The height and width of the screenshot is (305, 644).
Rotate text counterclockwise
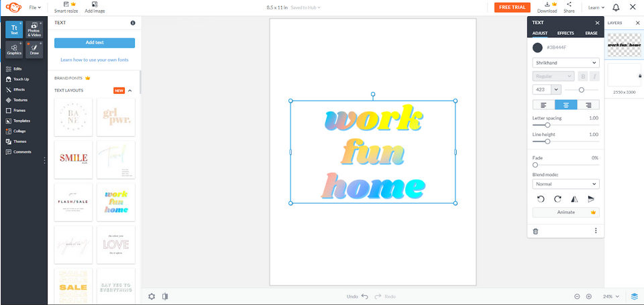[541, 199]
